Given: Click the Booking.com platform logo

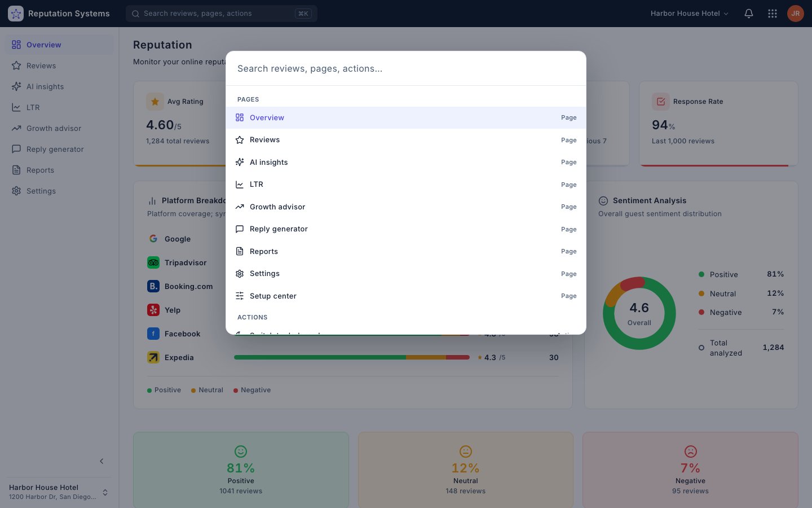Looking at the screenshot, I should click(x=153, y=286).
